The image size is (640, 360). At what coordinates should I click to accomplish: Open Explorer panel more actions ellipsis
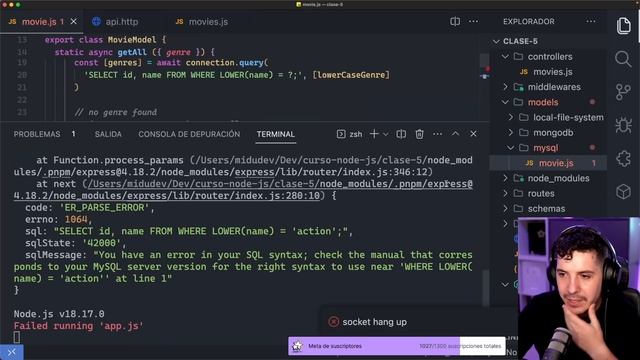(x=591, y=21)
